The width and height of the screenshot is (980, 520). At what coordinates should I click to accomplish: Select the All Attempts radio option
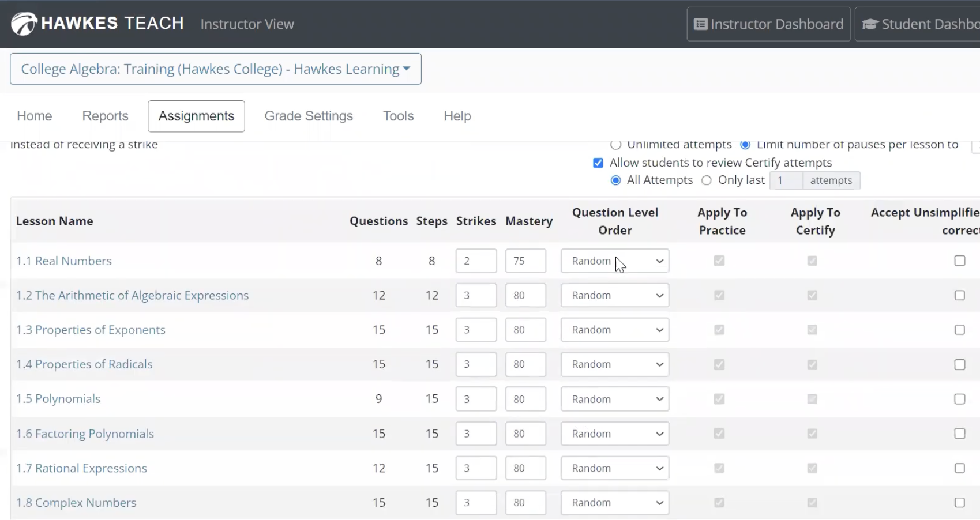(x=616, y=180)
